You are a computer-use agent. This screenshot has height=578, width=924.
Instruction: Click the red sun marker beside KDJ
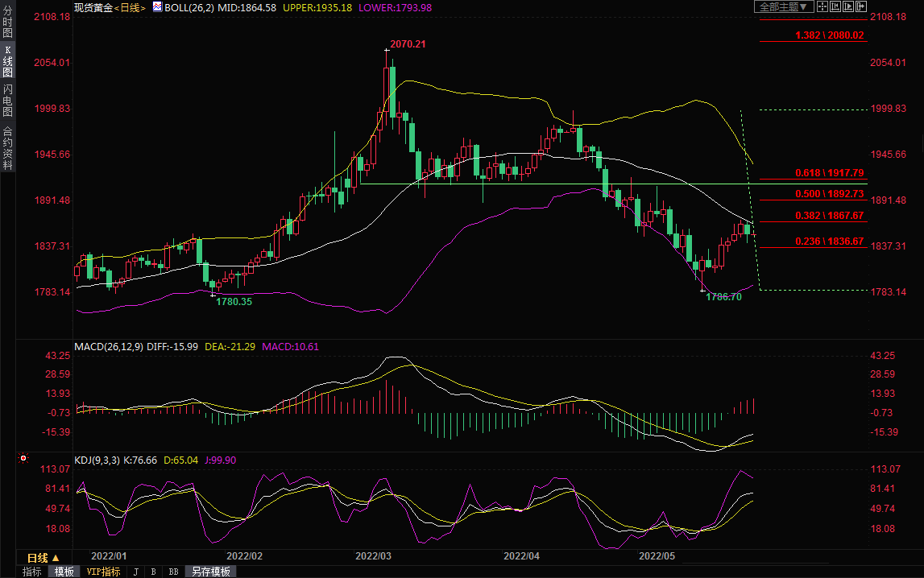(23, 460)
